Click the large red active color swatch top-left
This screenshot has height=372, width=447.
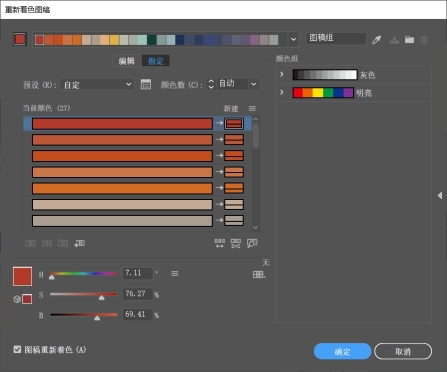(x=20, y=39)
